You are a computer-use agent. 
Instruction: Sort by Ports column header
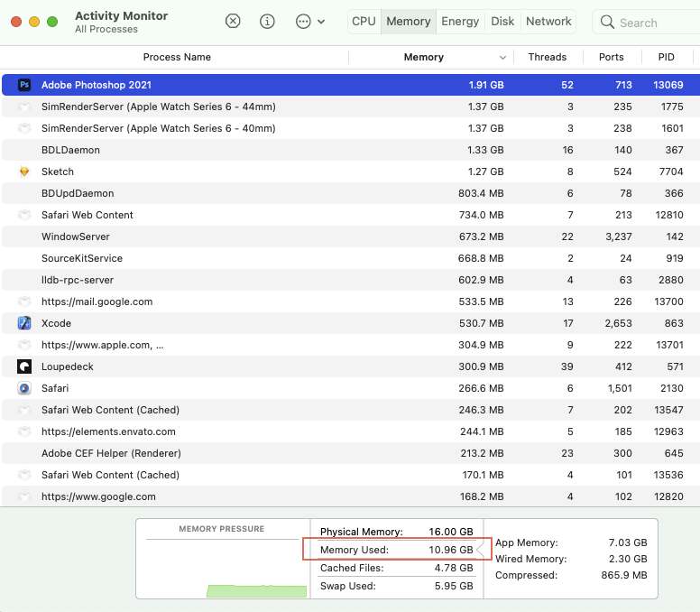pyautogui.click(x=612, y=57)
